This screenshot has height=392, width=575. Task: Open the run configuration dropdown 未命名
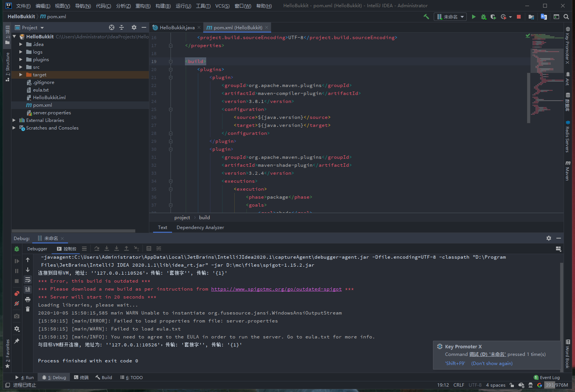click(x=450, y=17)
